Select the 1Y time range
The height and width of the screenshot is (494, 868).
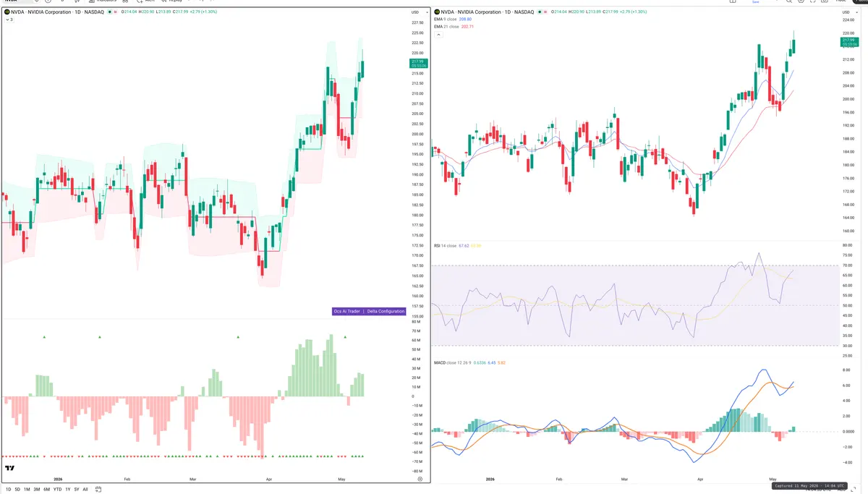coord(68,490)
